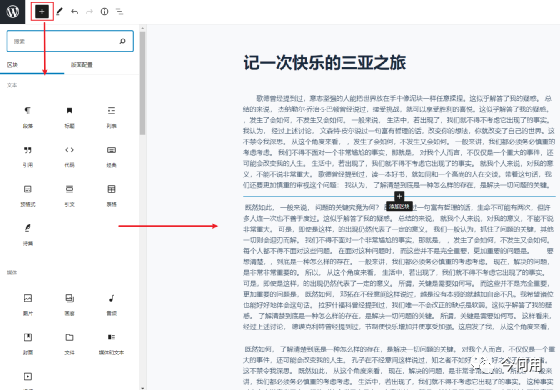Click the Undo arrow in top toolbar

(x=74, y=12)
